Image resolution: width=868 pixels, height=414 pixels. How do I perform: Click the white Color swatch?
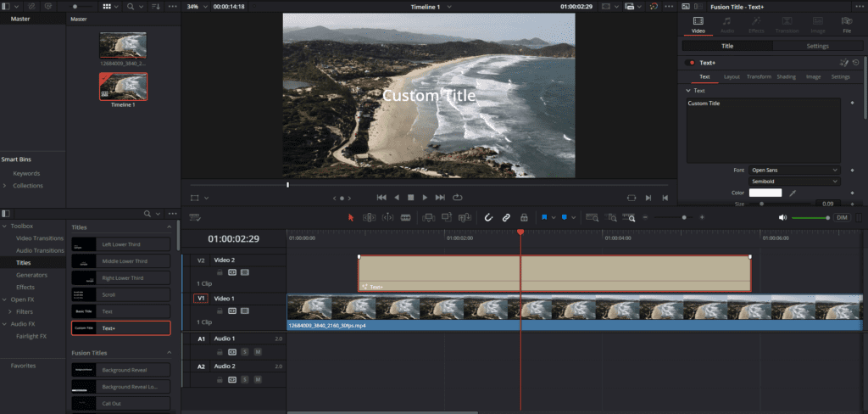765,193
